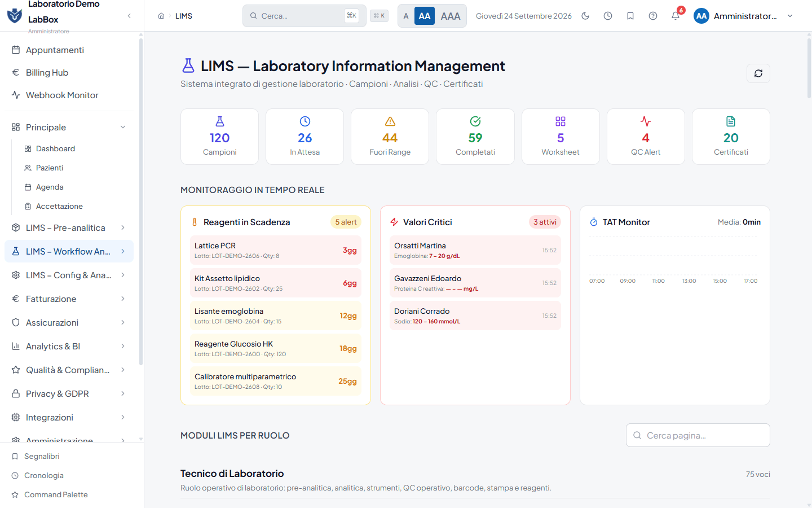Expand LIMS – Config & Anagrafiche section
The width and height of the screenshot is (812, 508).
click(x=69, y=275)
